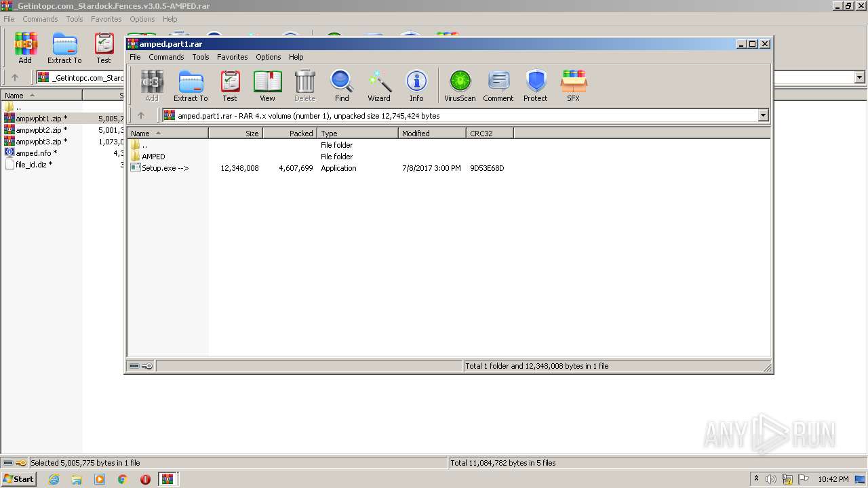
Task: Open Help menu in background WinRAR window
Action: pyautogui.click(x=170, y=19)
